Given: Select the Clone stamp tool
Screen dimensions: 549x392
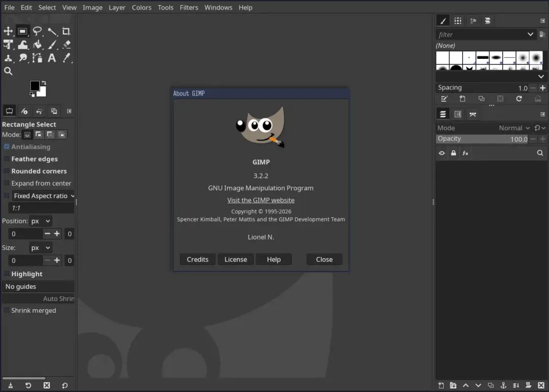Looking at the screenshot, I should click(x=8, y=58).
